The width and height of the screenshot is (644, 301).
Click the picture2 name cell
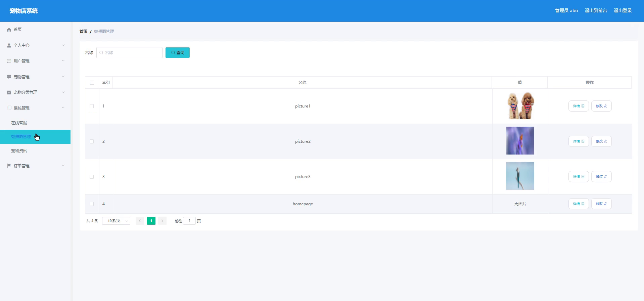[303, 141]
